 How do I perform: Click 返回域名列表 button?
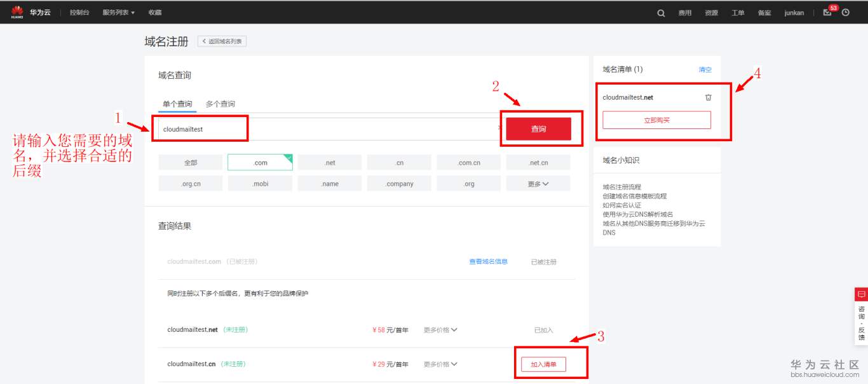click(222, 41)
